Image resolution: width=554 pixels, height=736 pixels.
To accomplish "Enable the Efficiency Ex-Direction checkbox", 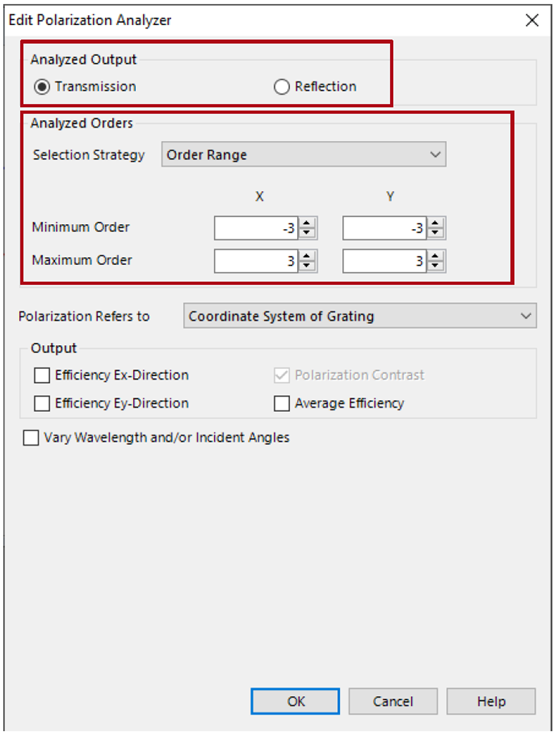I will coord(42,376).
